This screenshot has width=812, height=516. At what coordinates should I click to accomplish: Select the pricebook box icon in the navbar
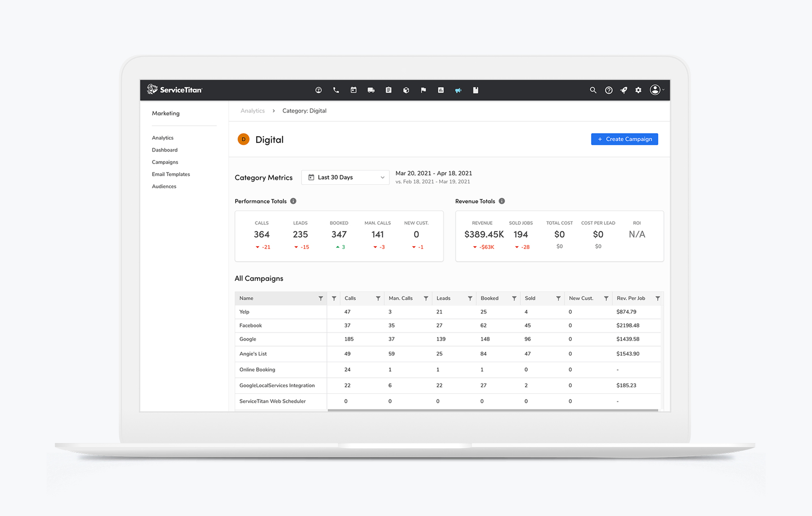(x=406, y=90)
